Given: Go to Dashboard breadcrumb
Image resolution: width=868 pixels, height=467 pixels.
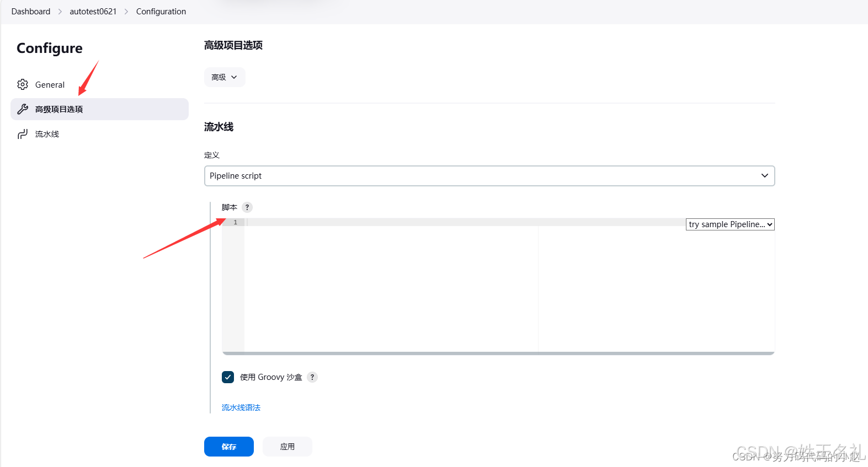Looking at the screenshot, I should (31, 12).
